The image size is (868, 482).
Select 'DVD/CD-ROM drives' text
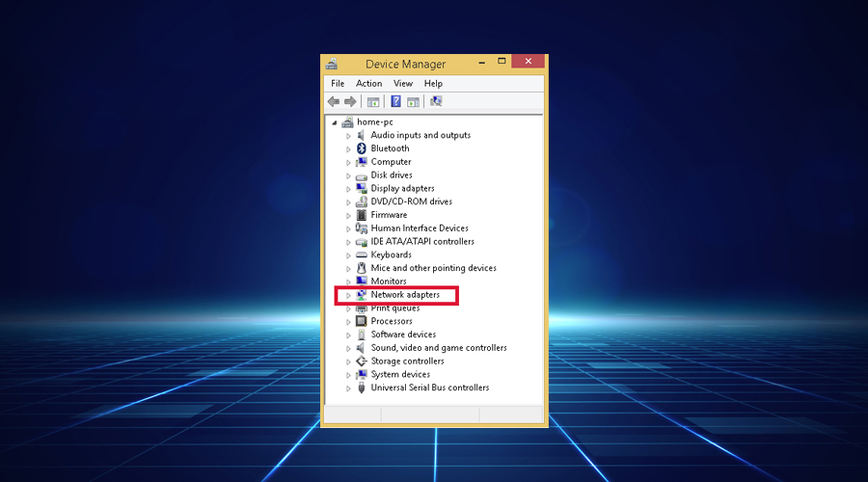pyautogui.click(x=411, y=201)
